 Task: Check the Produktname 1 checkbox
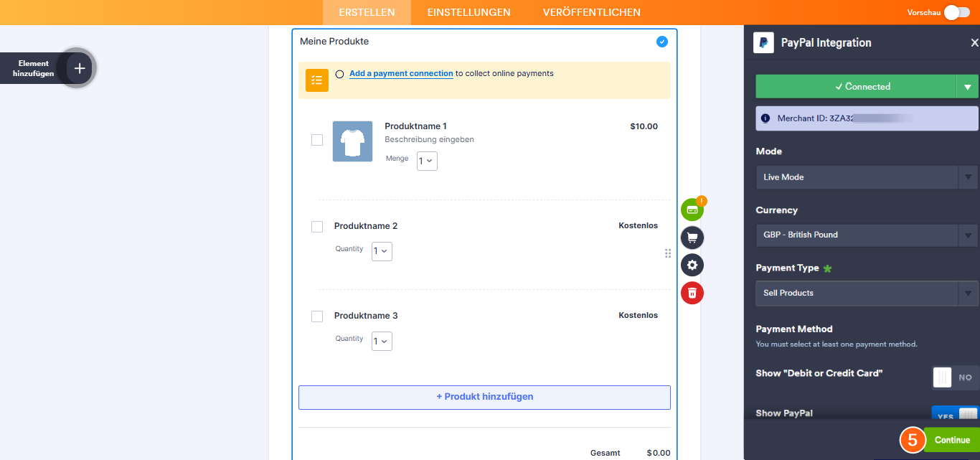pyautogui.click(x=317, y=140)
